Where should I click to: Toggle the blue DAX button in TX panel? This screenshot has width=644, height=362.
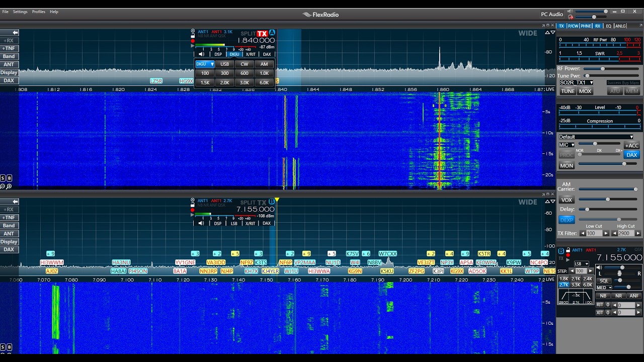pyautogui.click(x=631, y=155)
